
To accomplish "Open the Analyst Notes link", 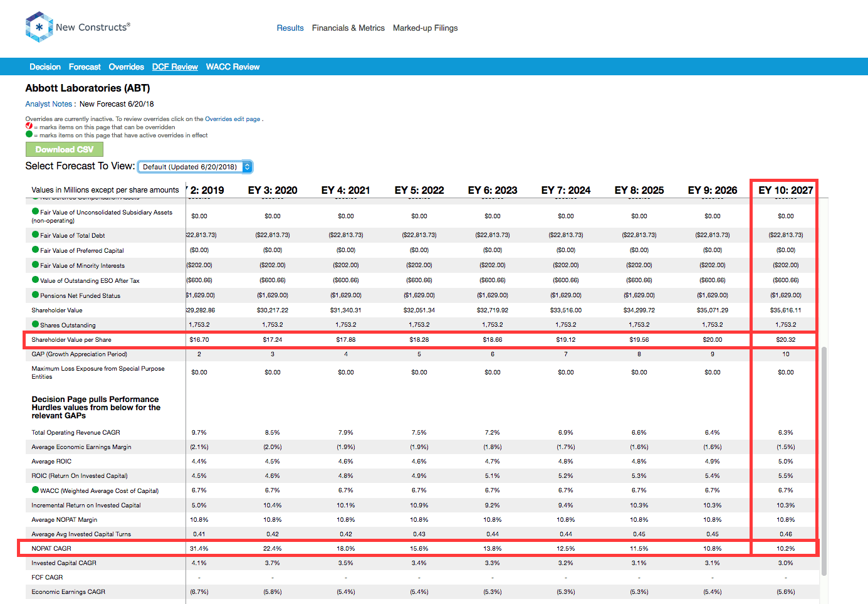I will click(49, 104).
